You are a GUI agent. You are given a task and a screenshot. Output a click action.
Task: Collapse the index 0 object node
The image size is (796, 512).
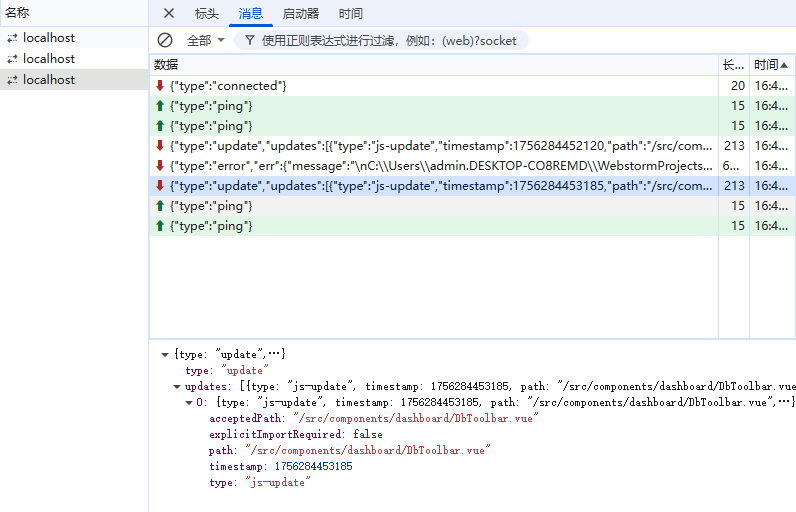click(189, 402)
